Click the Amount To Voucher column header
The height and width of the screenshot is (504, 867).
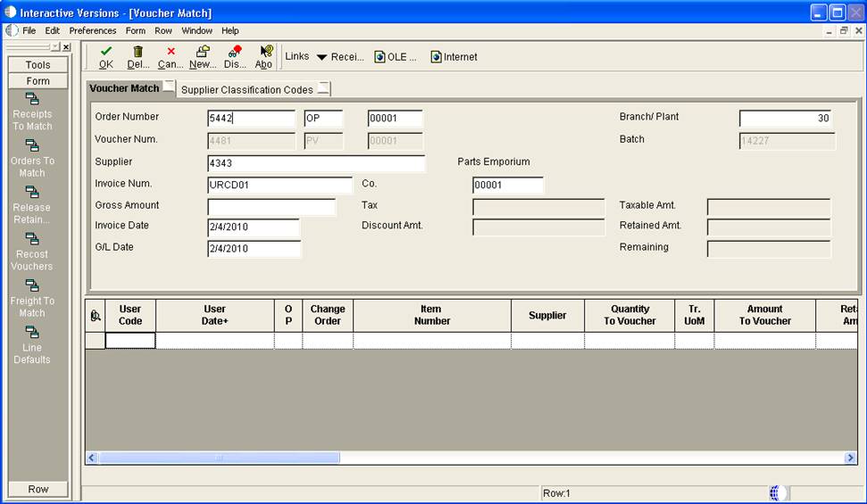pyautogui.click(x=765, y=315)
